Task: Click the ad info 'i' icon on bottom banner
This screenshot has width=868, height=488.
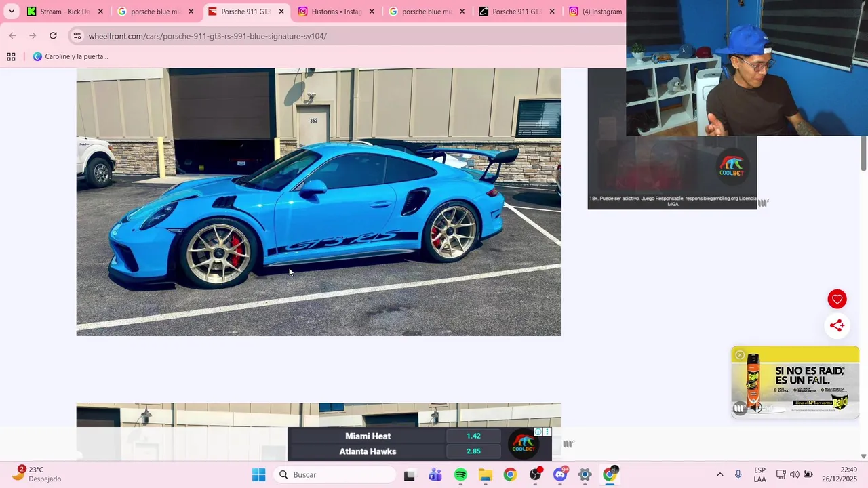Action: pos(538,432)
